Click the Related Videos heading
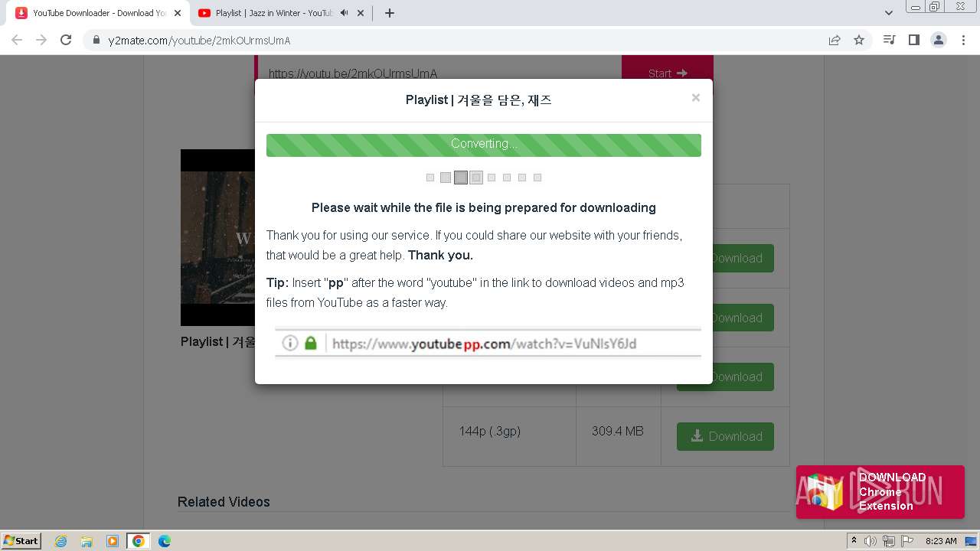980x551 pixels. point(224,502)
